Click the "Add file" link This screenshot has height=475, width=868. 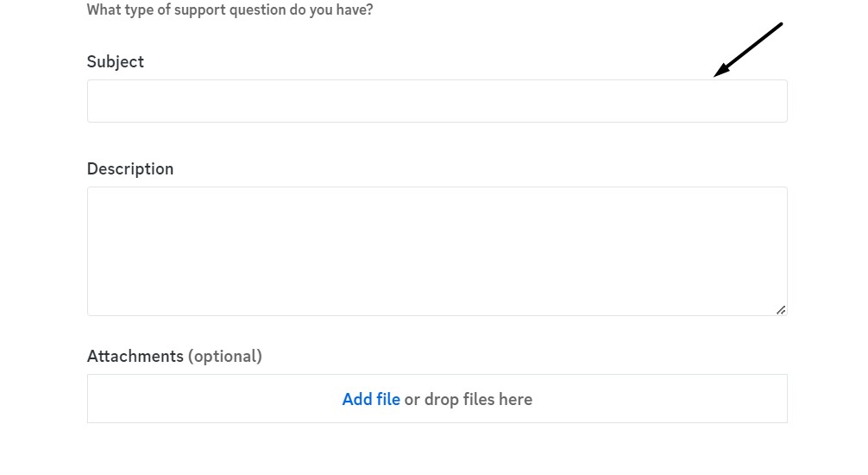(371, 399)
